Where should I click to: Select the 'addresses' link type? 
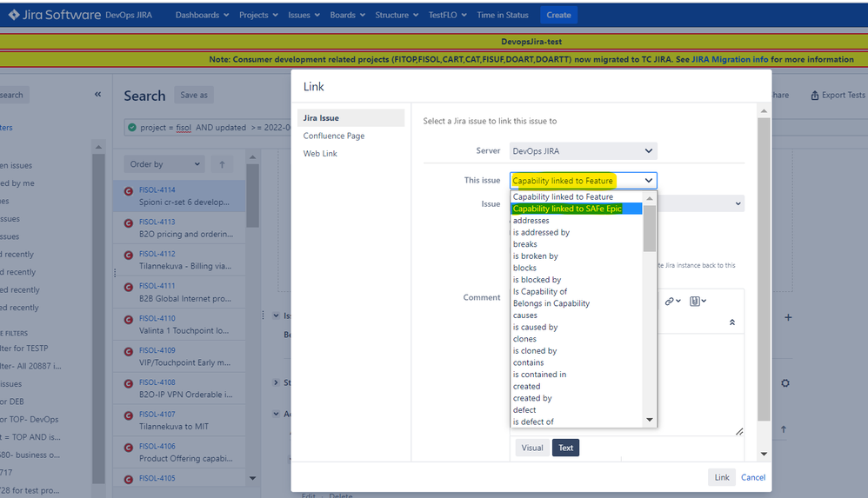[x=576, y=221]
